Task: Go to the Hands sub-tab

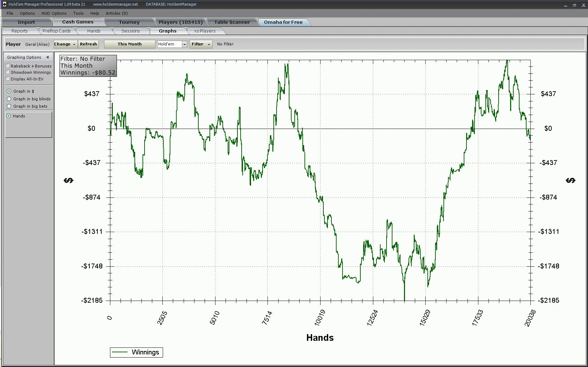Action: [94, 31]
